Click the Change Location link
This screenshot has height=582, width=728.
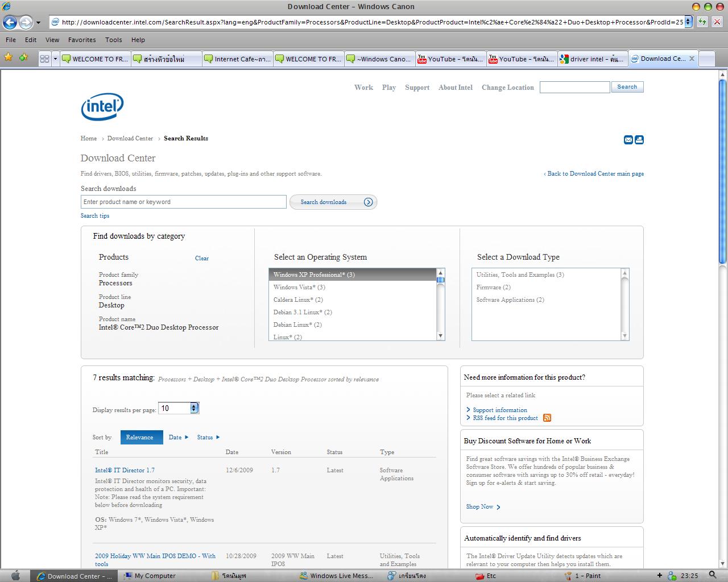coord(508,88)
